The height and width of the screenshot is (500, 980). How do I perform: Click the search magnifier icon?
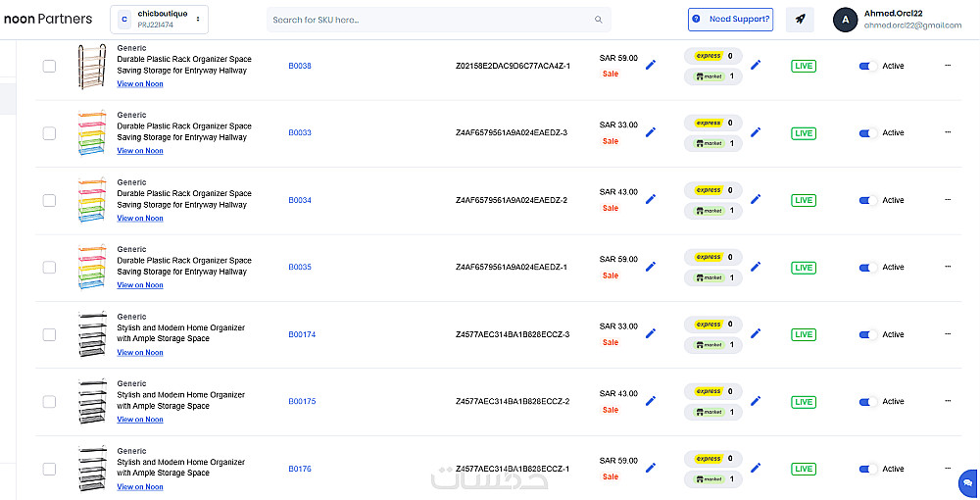[x=599, y=20]
